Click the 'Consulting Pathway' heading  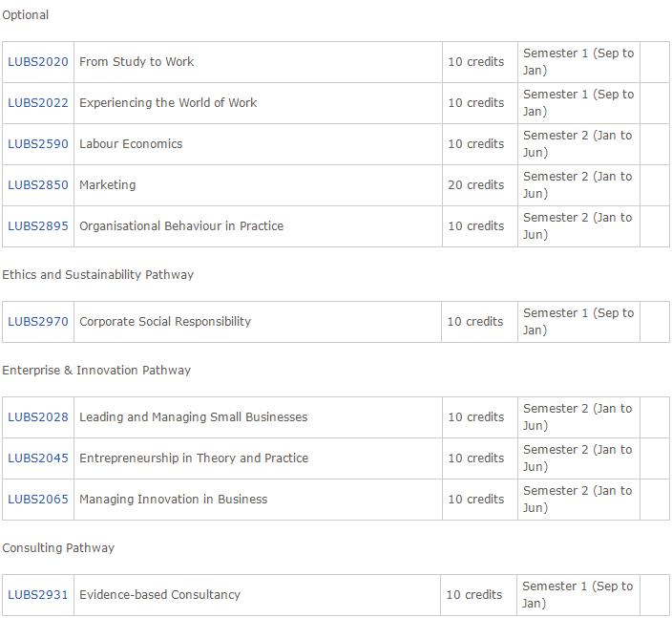point(58,548)
